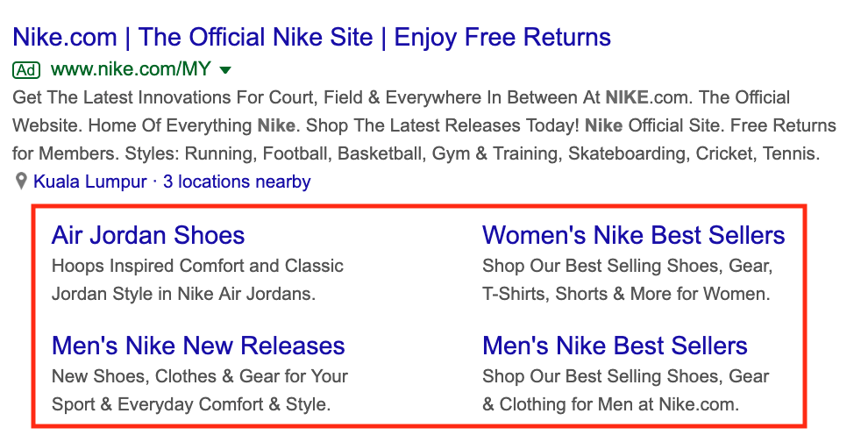868x435 pixels.
Task: Visit Women's Nike Best Sellers sitelink
Action: [x=633, y=235]
